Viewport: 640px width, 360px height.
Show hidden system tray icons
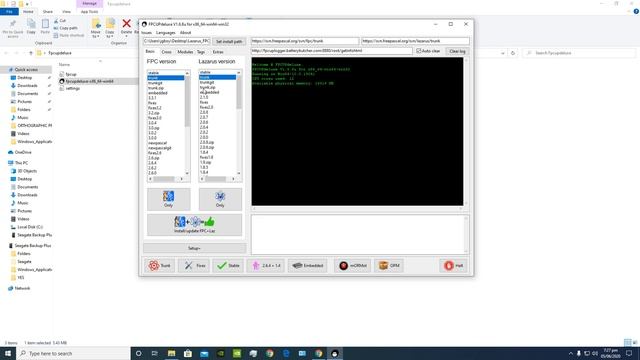click(x=571, y=353)
